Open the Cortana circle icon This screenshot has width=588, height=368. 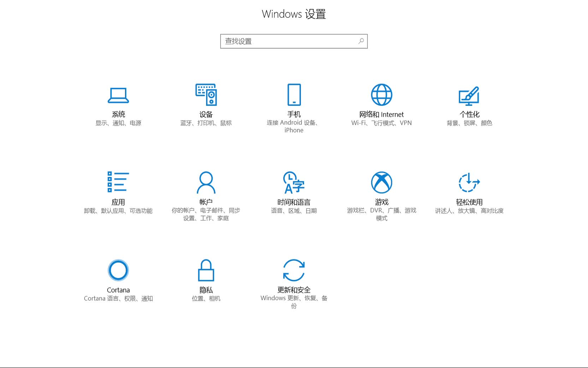pyautogui.click(x=118, y=270)
